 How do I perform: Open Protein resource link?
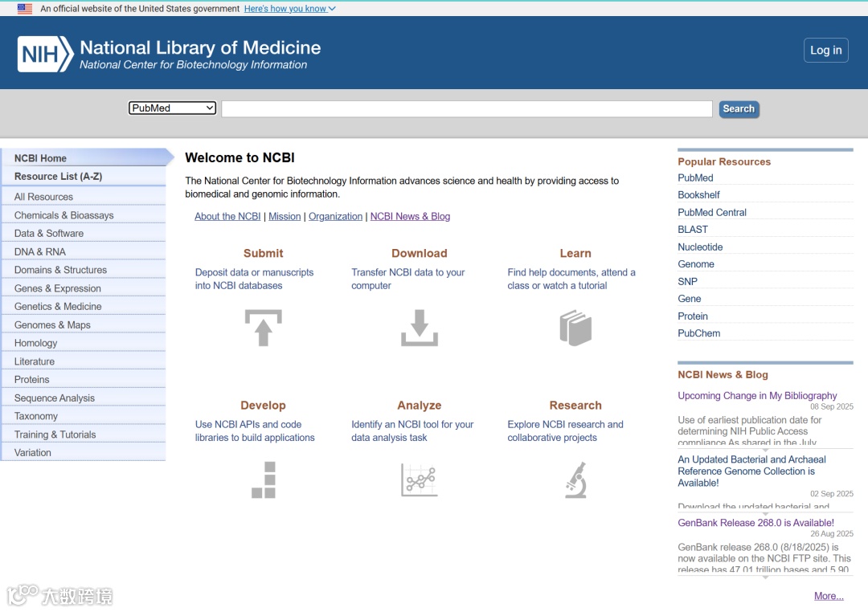pos(693,316)
